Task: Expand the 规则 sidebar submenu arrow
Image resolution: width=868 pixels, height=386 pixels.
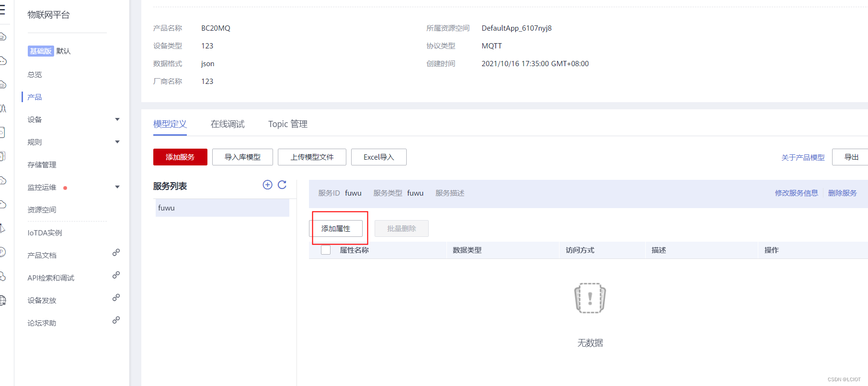Action: 117,142
